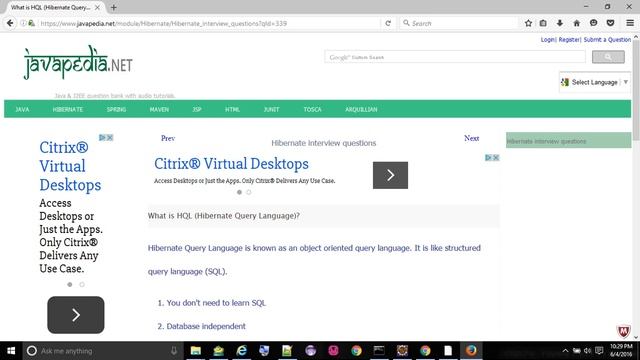
Task: Open the Action Center notifications icon
Action: 599,351
